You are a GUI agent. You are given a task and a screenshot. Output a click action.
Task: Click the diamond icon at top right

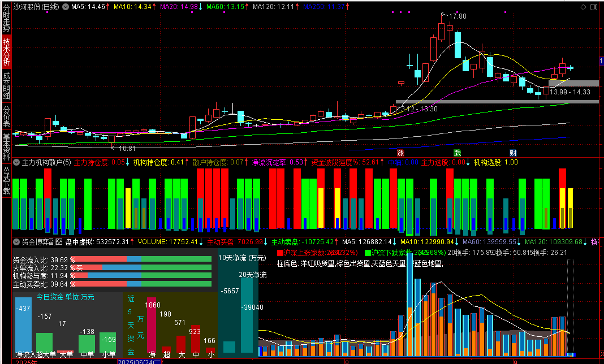(x=583, y=7)
